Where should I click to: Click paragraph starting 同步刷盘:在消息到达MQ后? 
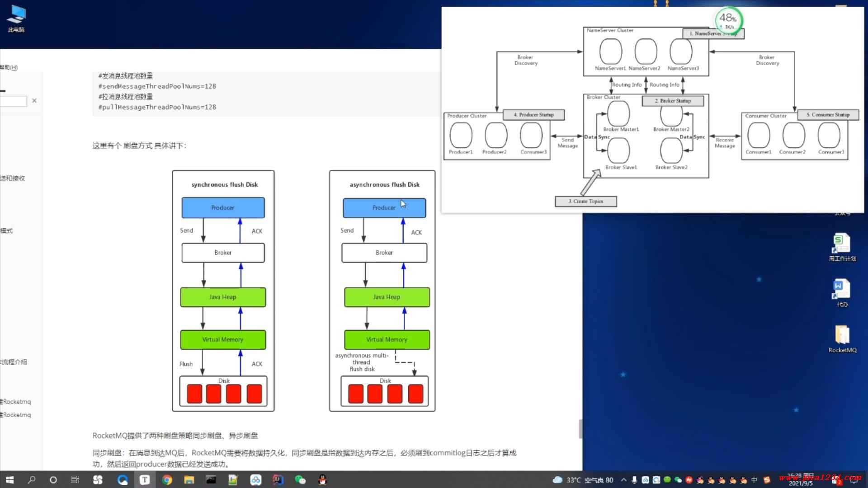pyautogui.click(x=304, y=458)
